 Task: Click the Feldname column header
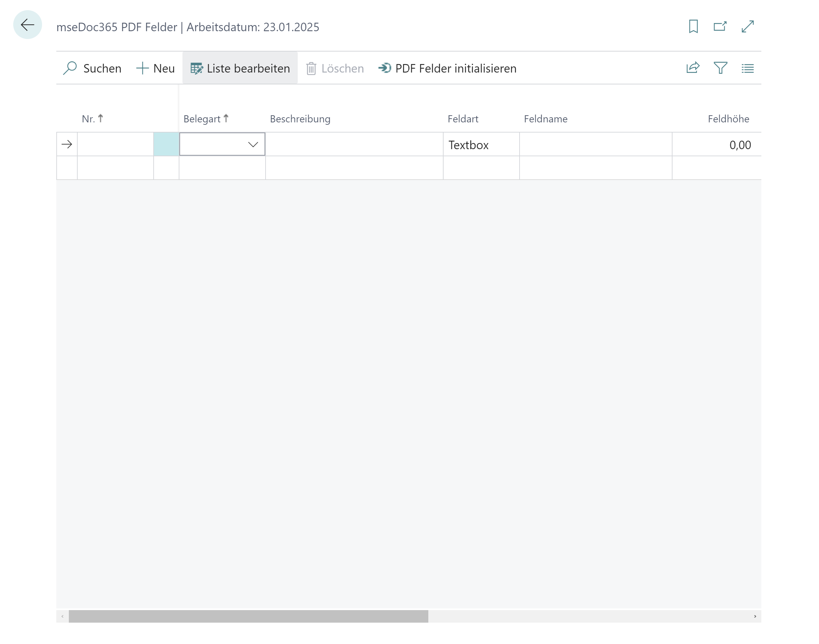click(x=545, y=119)
